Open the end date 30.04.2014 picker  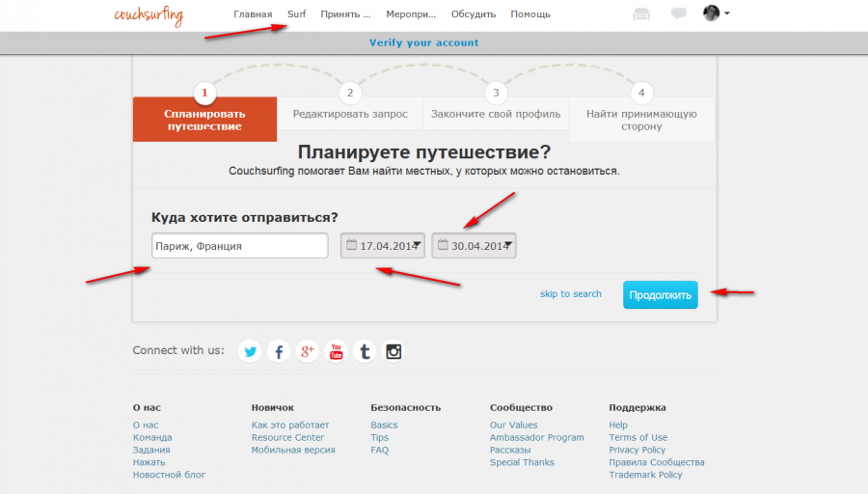[474, 245]
